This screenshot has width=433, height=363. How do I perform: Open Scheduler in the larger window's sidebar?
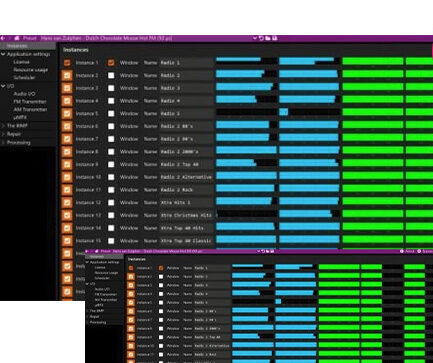24,77
